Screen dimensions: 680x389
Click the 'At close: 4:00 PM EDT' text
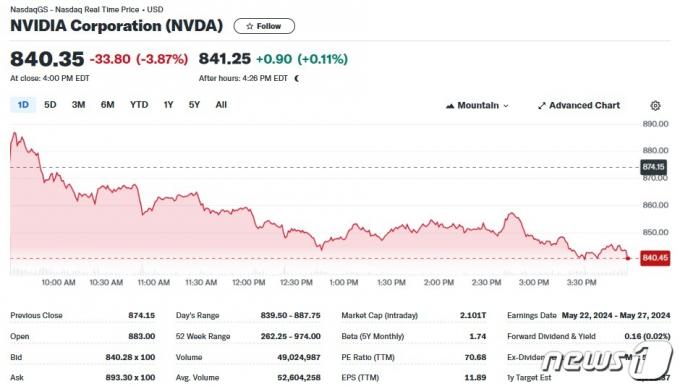click(50, 78)
